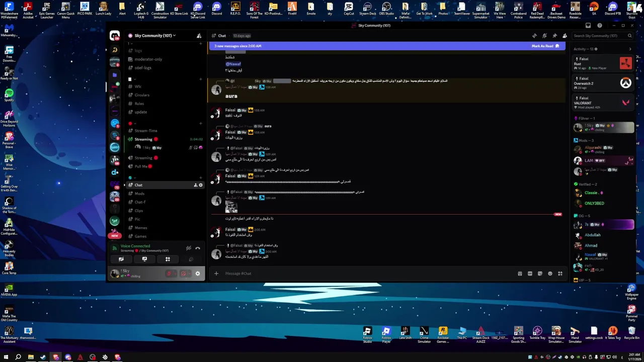Open the Stream-Time channel
644x362 pixels.
165,131
